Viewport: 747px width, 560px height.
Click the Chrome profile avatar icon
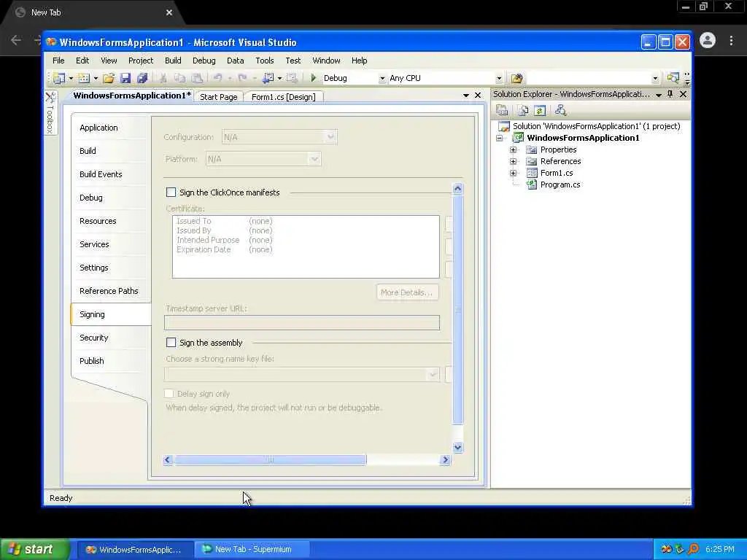click(708, 41)
